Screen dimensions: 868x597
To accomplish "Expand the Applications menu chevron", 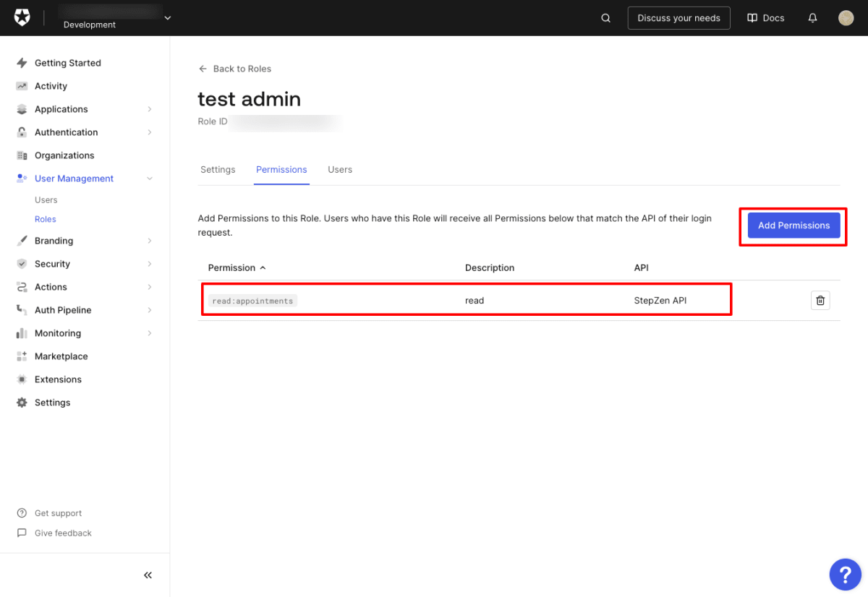I will (150, 109).
